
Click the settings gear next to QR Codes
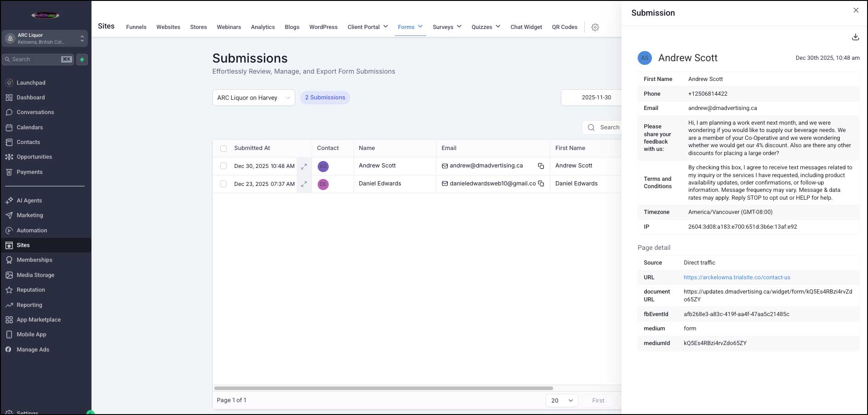point(595,27)
